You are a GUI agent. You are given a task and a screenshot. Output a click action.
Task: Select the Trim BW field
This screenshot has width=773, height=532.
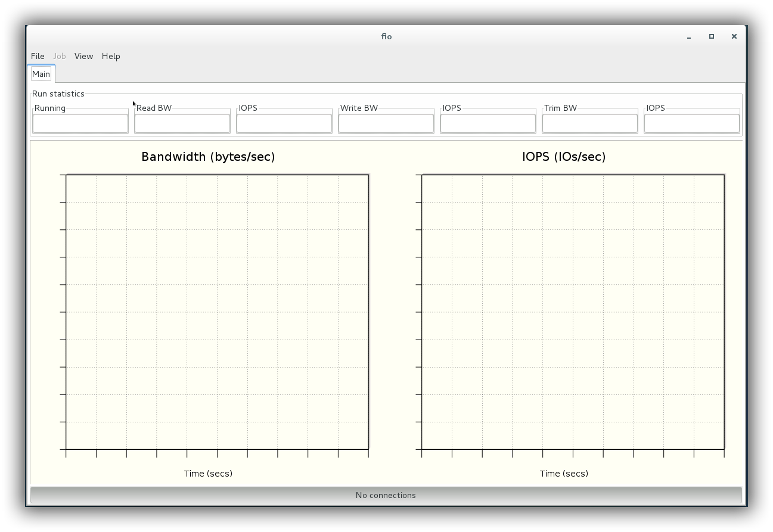tap(590, 123)
